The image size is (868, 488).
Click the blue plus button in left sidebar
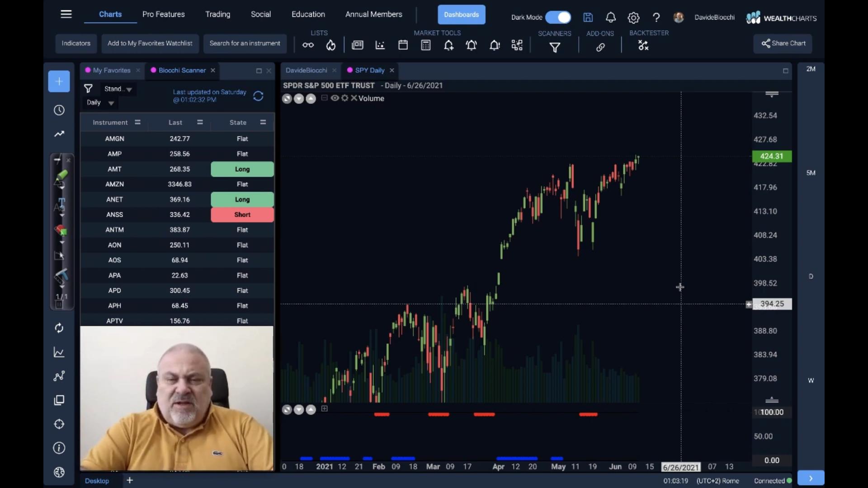point(59,81)
